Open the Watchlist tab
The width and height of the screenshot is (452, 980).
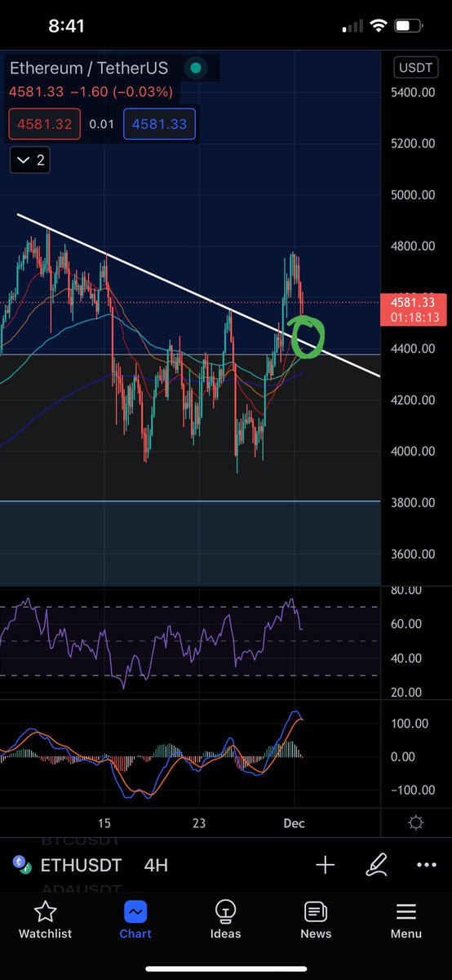pyautogui.click(x=46, y=920)
